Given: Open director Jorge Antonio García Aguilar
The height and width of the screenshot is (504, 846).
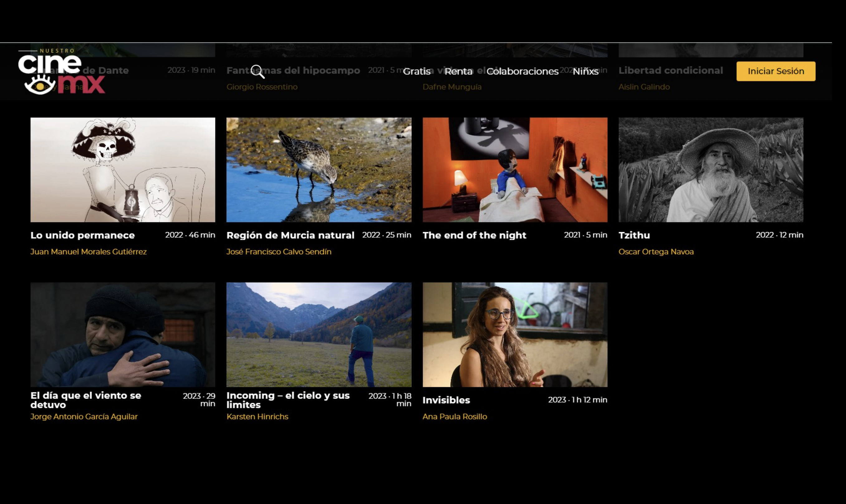Looking at the screenshot, I should coord(84,416).
